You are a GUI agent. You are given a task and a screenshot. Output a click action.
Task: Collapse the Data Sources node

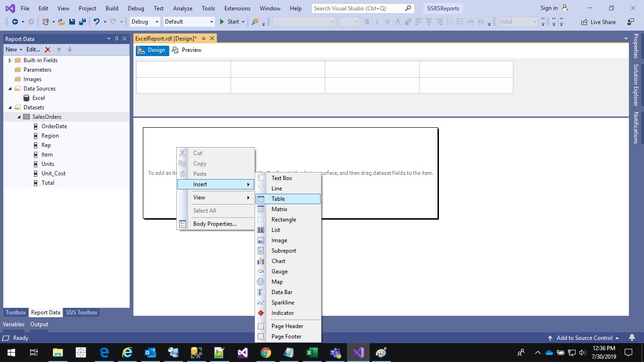(x=10, y=89)
